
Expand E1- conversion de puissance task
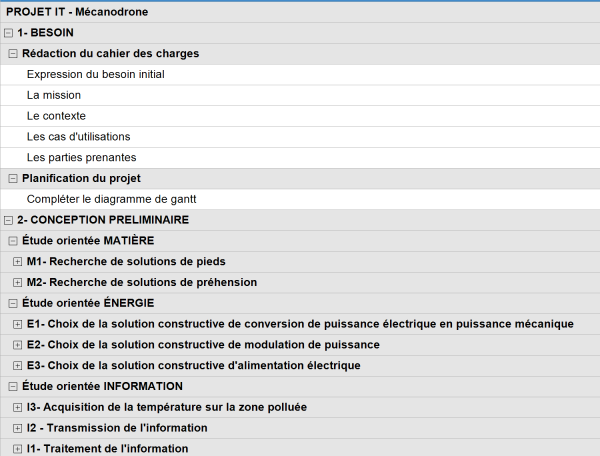(x=18, y=324)
